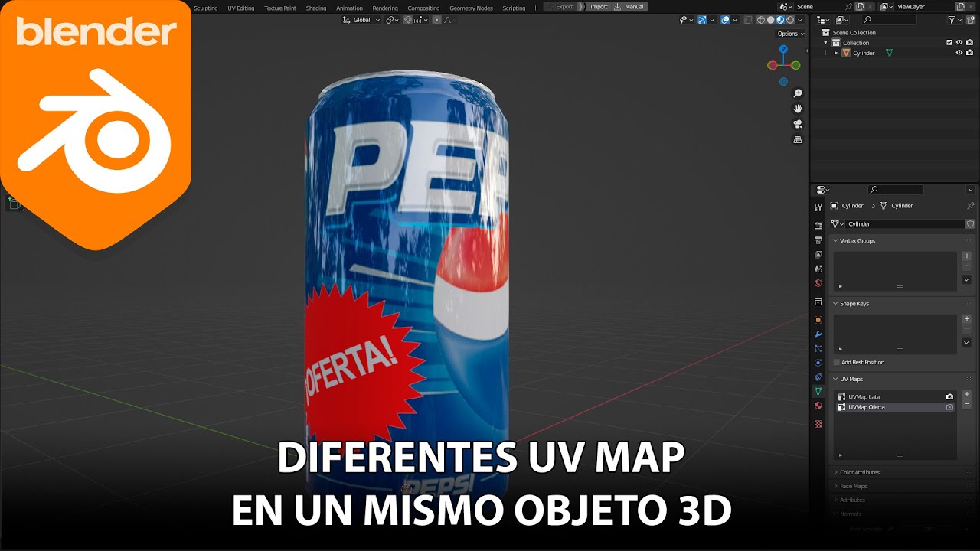Screen dimensions: 980x551
Task: Open the Scene properties tab
Action: click(818, 269)
